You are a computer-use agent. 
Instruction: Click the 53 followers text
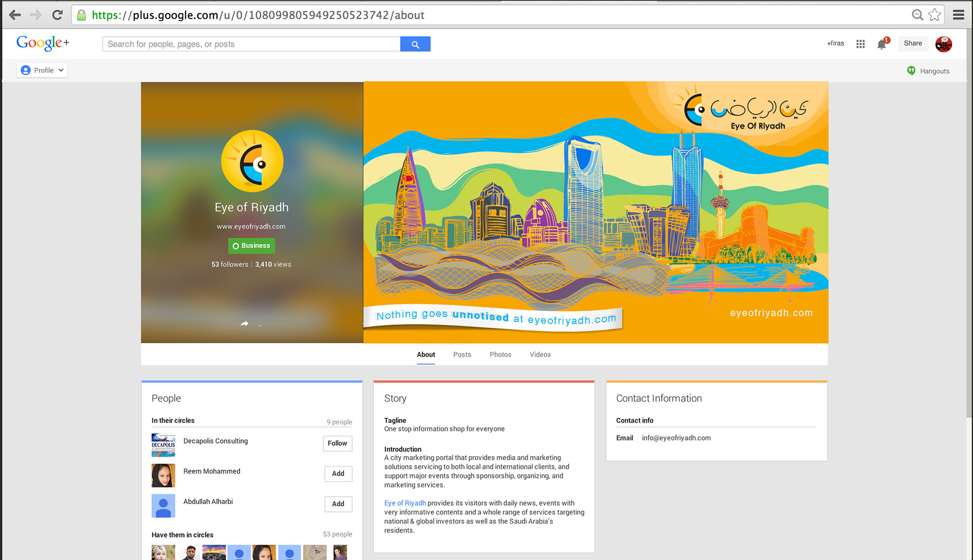[230, 264]
